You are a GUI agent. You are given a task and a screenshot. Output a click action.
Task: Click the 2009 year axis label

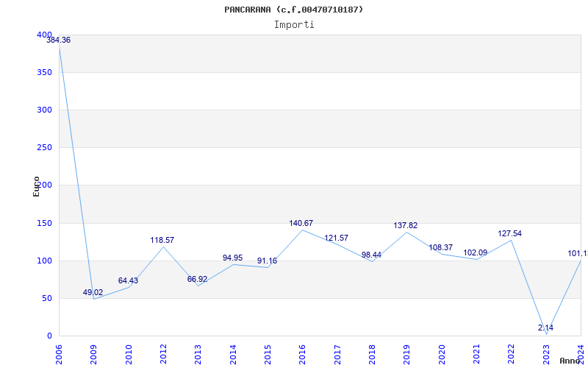pyautogui.click(x=93, y=353)
